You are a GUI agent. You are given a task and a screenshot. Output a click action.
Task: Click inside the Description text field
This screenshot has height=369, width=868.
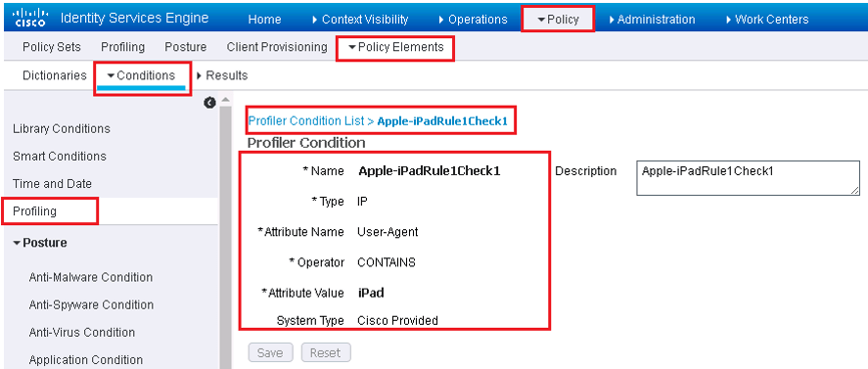coord(749,178)
